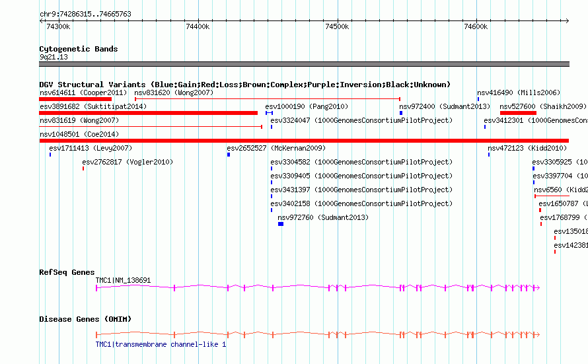Select the magenta TMC1 RefSeq gene model
588x364 pixels.
click(x=318, y=287)
